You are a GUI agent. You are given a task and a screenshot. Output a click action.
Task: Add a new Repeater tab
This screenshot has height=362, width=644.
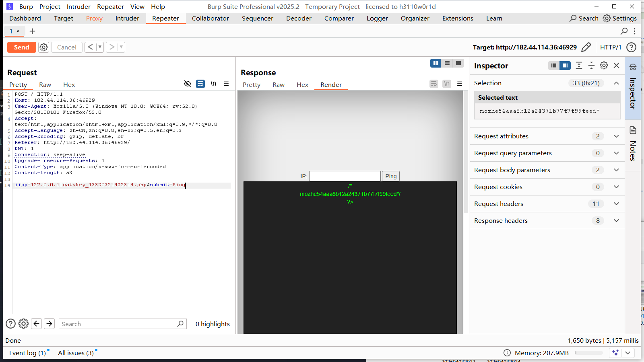(x=33, y=31)
